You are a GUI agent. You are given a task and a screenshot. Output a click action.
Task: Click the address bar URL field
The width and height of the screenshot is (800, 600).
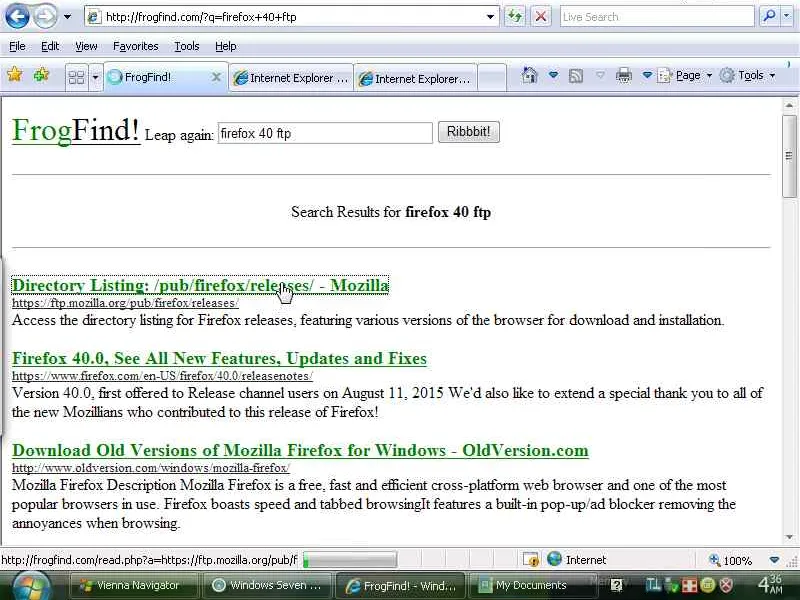[291, 17]
